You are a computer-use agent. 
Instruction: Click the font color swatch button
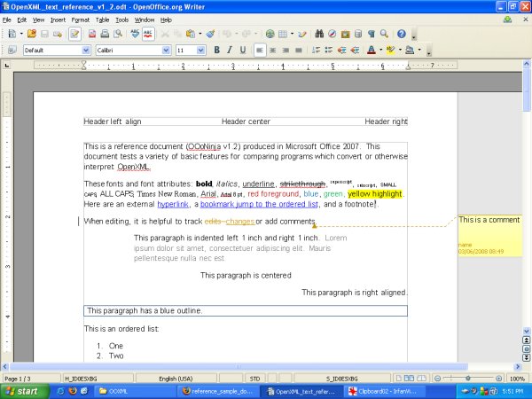pyautogui.click(x=373, y=51)
